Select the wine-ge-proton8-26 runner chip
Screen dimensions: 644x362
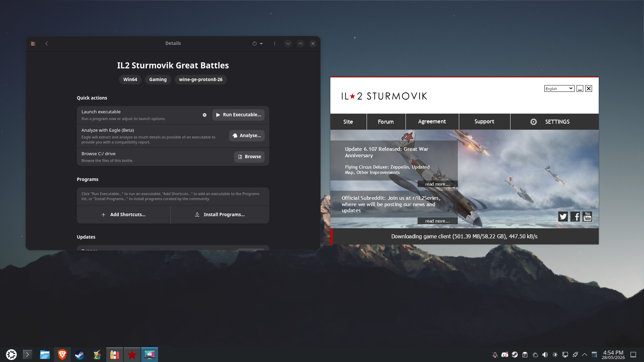click(201, 79)
